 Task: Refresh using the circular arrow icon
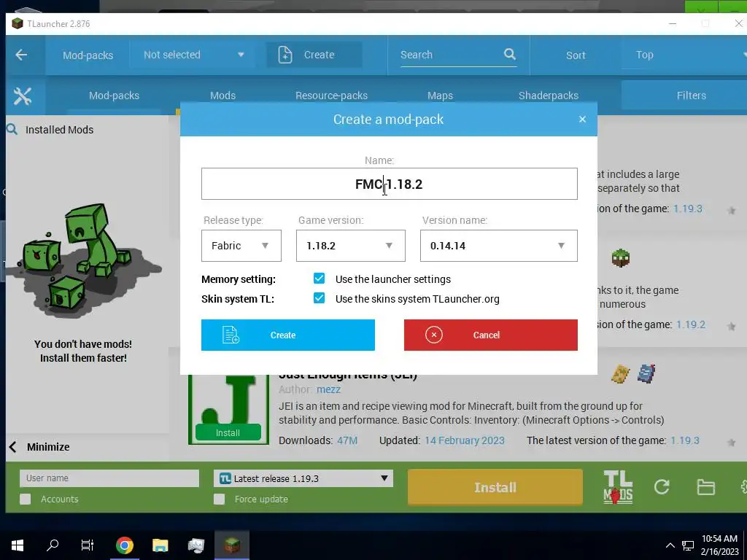pos(662,486)
